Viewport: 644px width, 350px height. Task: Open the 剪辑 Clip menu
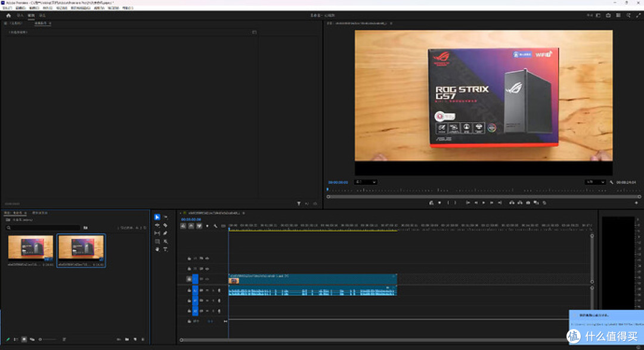pos(34,8)
